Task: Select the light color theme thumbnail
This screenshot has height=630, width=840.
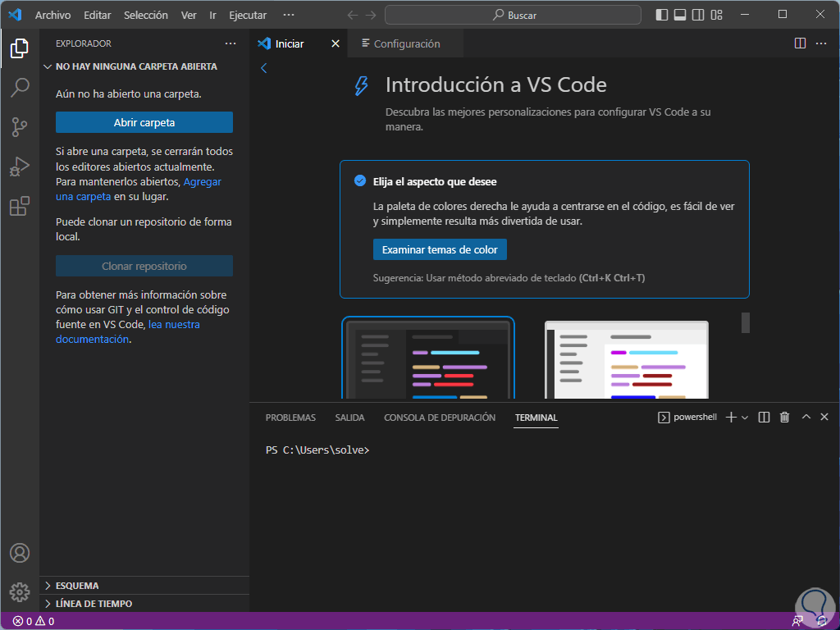Action: [x=627, y=359]
